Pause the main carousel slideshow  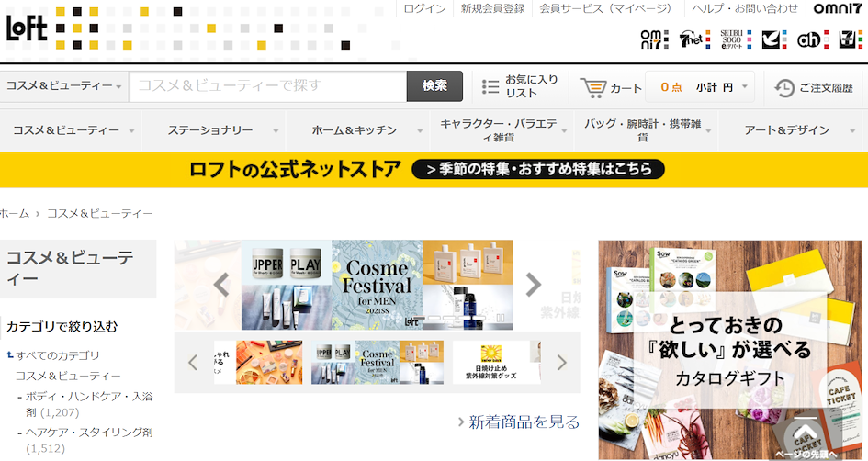point(501,318)
